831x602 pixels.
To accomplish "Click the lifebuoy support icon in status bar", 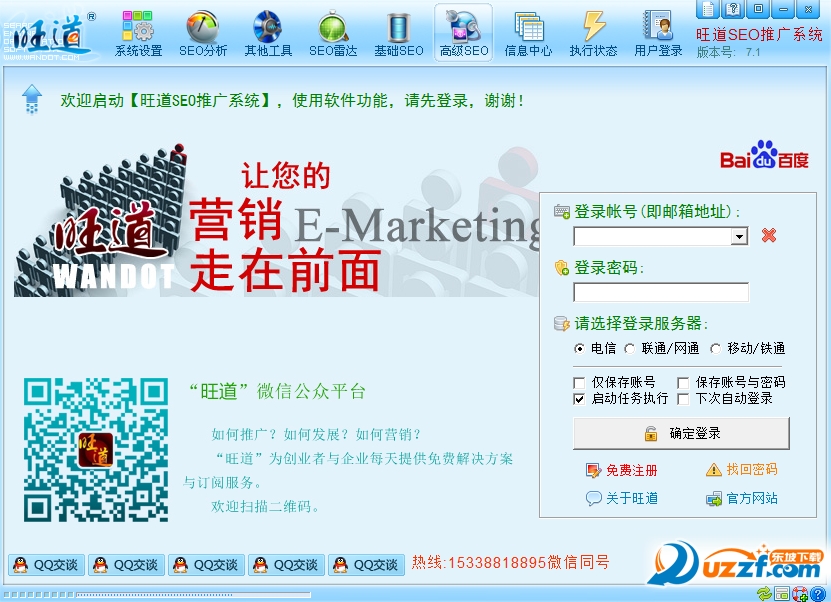I will coord(800,594).
